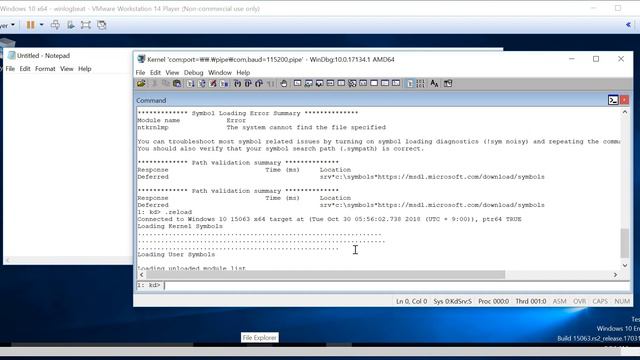Open the Call Stack window toolbar icon
Viewport: 640px width, 360px height.
click(352, 83)
